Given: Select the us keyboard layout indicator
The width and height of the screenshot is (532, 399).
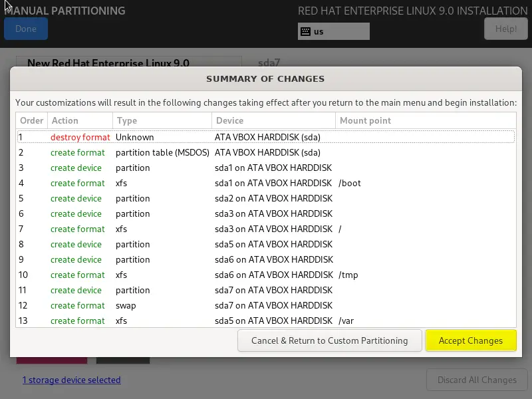Looking at the screenshot, I should [334, 31].
